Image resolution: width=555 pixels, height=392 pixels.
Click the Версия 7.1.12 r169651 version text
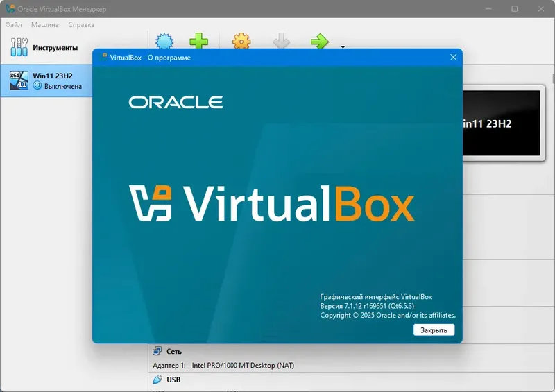[367, 306]
